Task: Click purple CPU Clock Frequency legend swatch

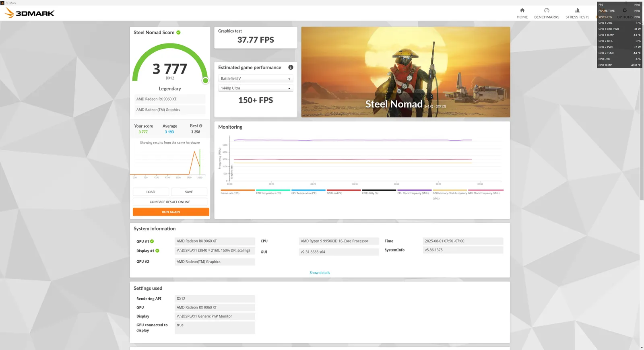Action: [x=414, y=190]
